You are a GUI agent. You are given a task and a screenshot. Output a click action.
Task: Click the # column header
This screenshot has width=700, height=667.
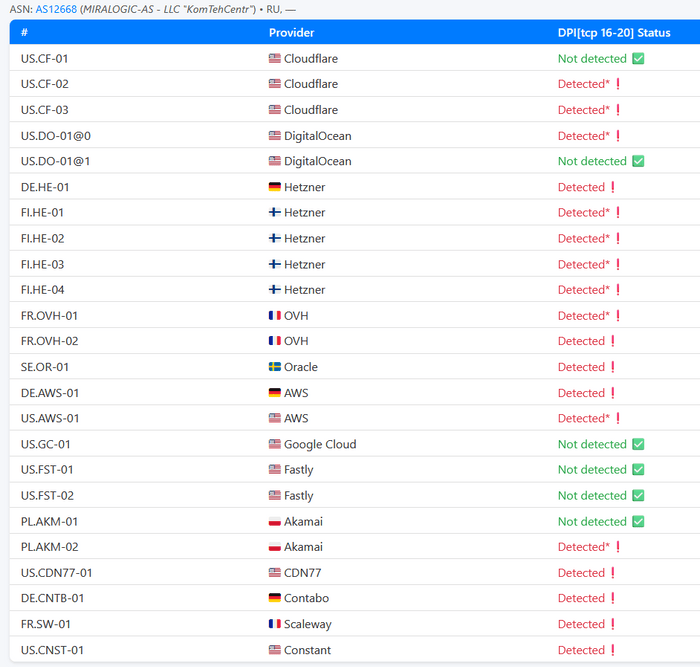[24, 33]
